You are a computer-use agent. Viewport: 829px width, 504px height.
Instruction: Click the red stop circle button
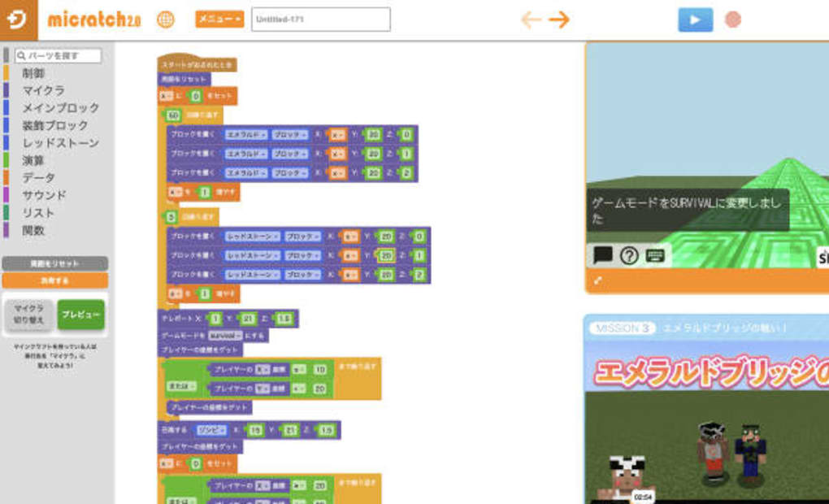pos(733,20)
